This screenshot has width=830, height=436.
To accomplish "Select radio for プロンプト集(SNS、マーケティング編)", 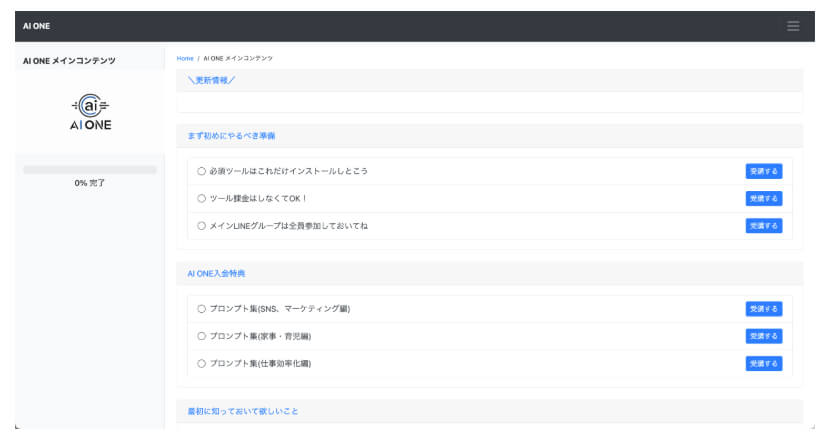I will [201, 308].
